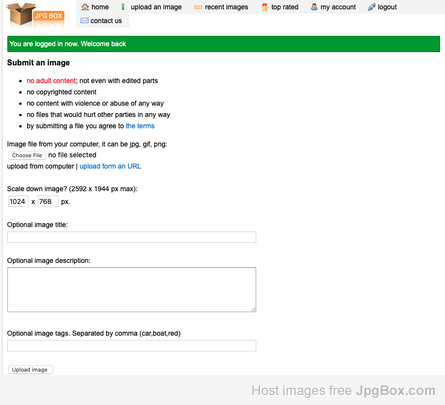The width and height of the screenshot is (445, 405).
Task: Click the optional image tags field
Action: pos(132,346)
